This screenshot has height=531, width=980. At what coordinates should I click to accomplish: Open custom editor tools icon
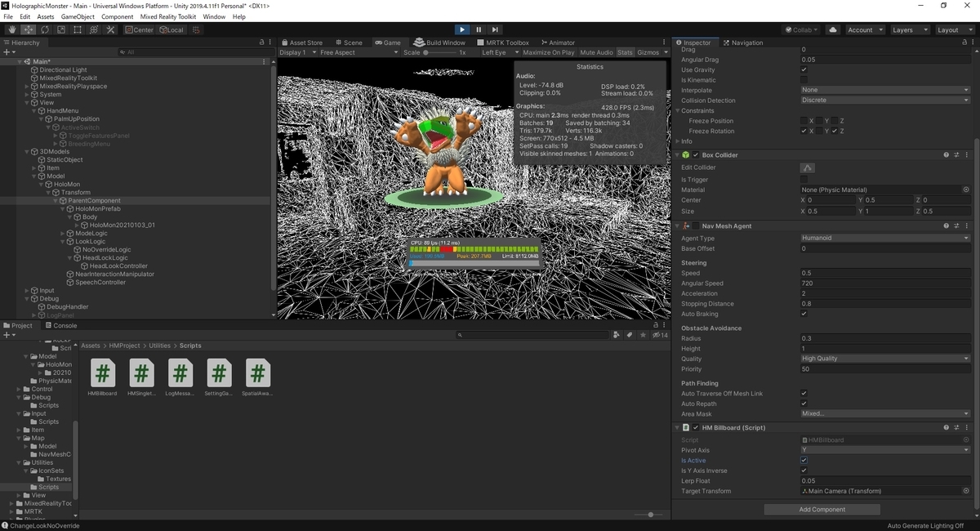pyautogui.click(x=109, y=29)
